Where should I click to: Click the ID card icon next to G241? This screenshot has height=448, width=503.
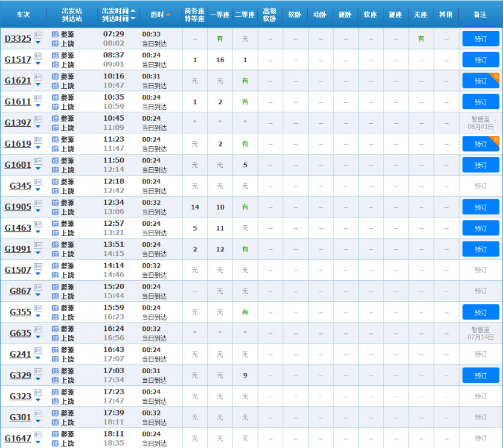click(38, 351)
